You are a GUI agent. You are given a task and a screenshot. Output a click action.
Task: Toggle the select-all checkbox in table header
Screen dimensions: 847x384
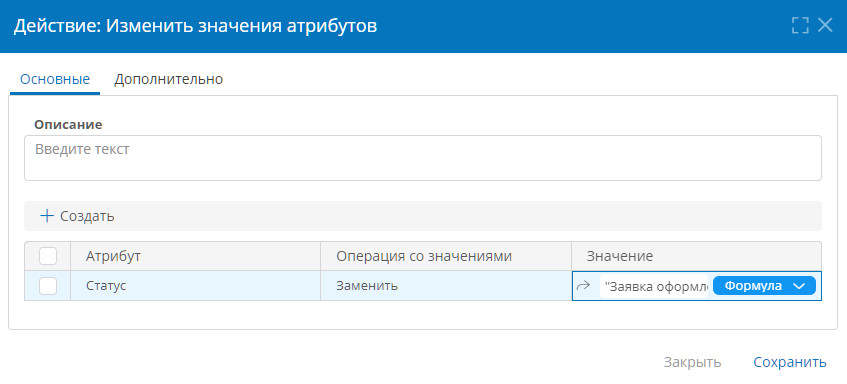48,256
